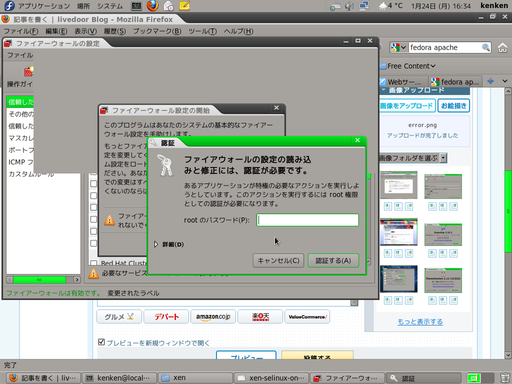Viewport: 512px width, 384px height.
Task: Open the 編集(E) menu in Firefox
Action: (56, 31)
